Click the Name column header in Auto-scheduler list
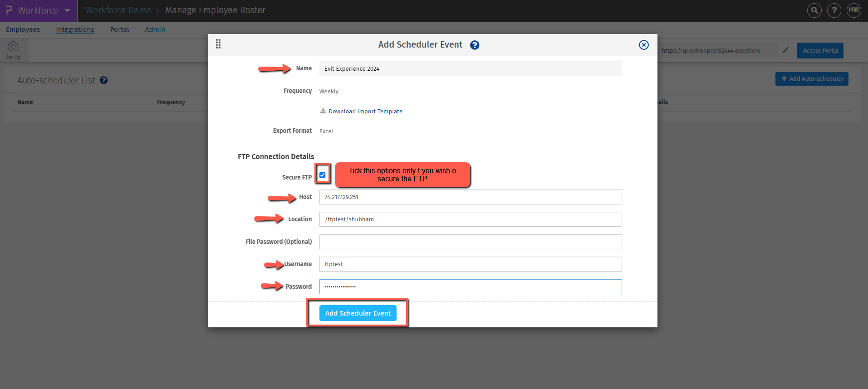Screen dimensions: 868x389 point(25,102)
